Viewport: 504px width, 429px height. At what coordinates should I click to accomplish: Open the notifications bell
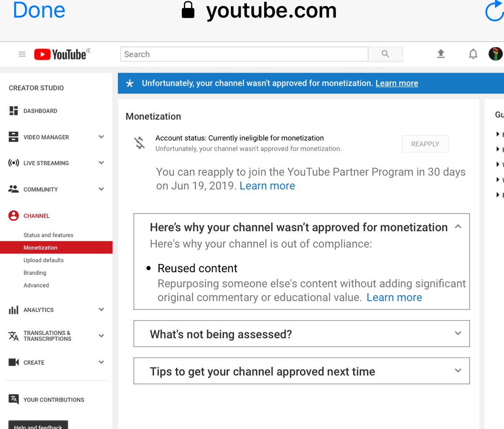[473, 54]
